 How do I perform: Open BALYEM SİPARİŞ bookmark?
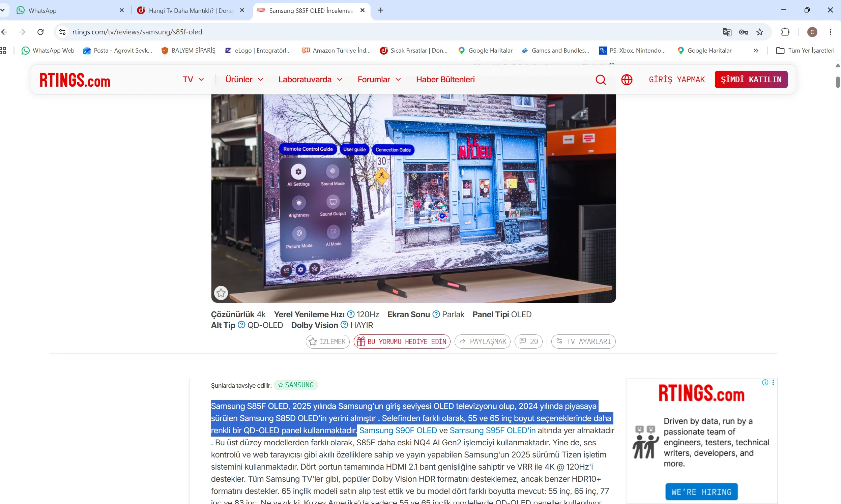point(188,51)
